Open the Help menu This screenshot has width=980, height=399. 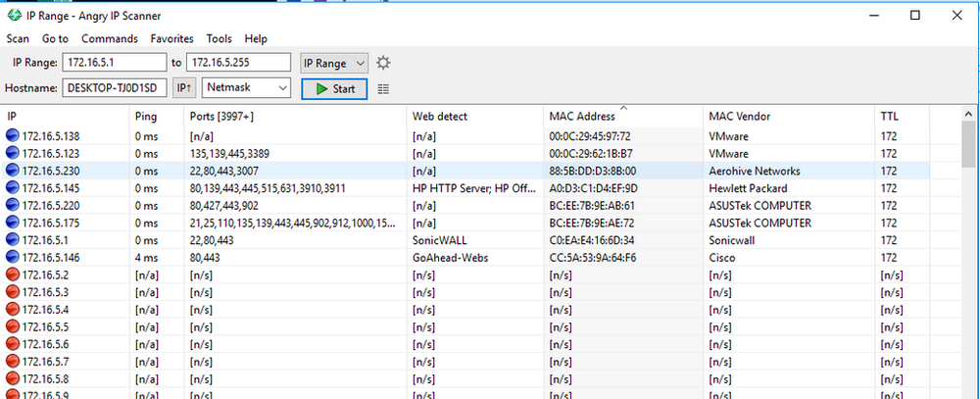256,39
